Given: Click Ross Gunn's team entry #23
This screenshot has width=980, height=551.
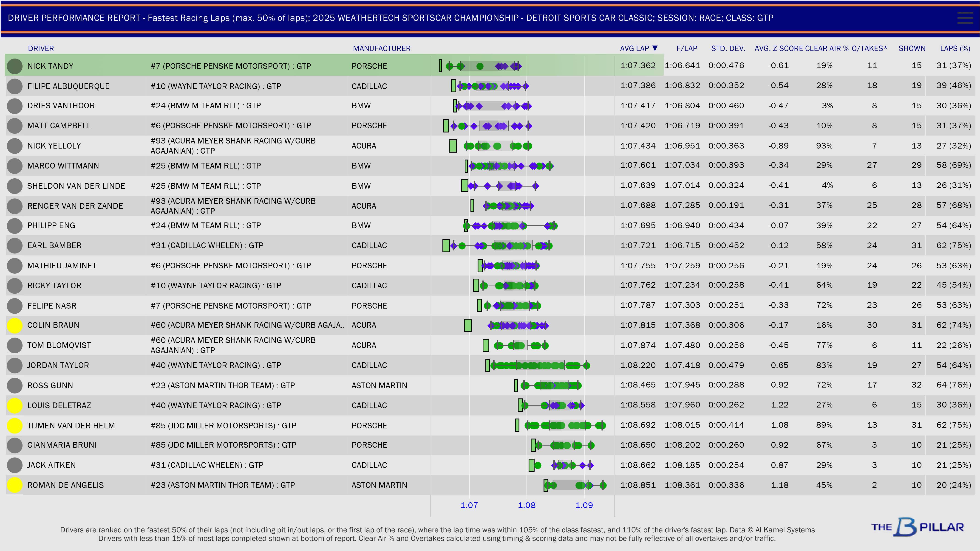Looking at the screenshot, I should click(x=223, y=386).
